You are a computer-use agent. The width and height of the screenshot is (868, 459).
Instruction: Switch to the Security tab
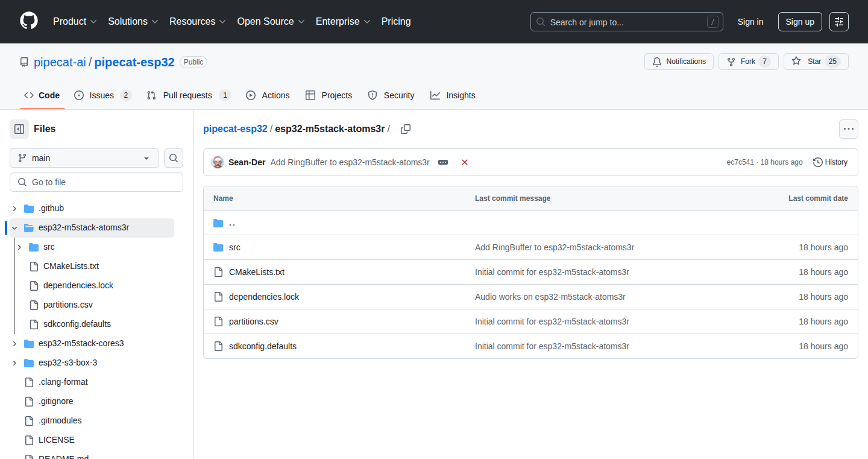tap(391, 95)
